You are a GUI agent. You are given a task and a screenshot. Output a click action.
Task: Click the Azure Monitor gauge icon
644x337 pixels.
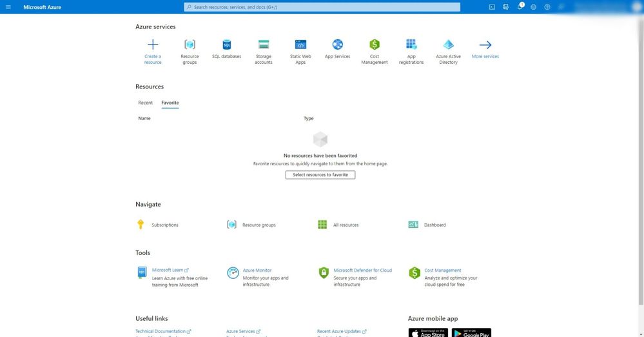coord(233,272)
